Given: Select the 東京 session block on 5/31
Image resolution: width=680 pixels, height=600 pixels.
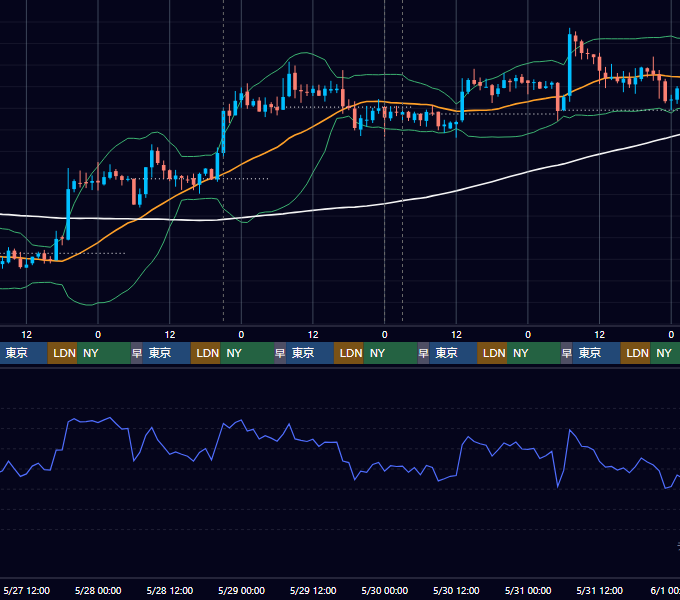Looking at the screenshot, I should click(597, 353).
